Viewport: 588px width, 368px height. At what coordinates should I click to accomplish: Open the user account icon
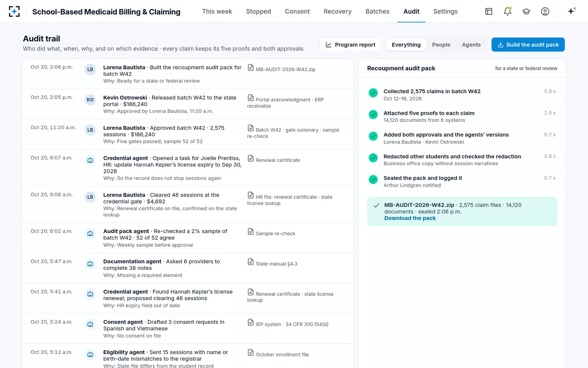(x=545, y=11)
